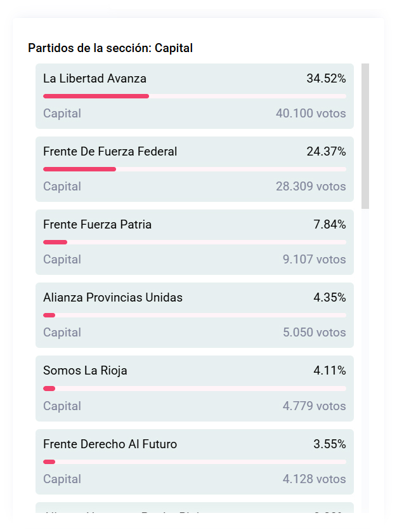Click the Somos La Rioja progress bar

[x=194, y=388]
